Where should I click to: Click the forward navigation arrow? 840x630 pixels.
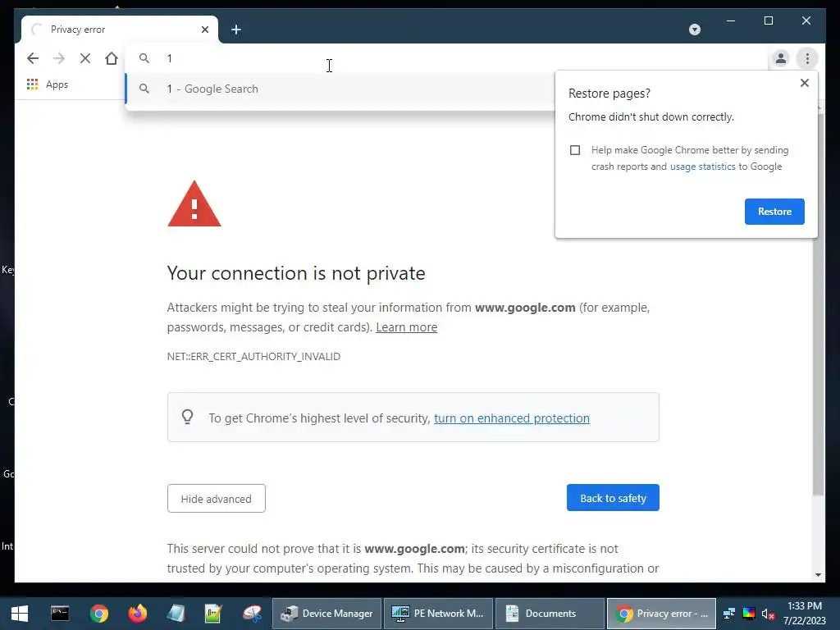[59, 58]
